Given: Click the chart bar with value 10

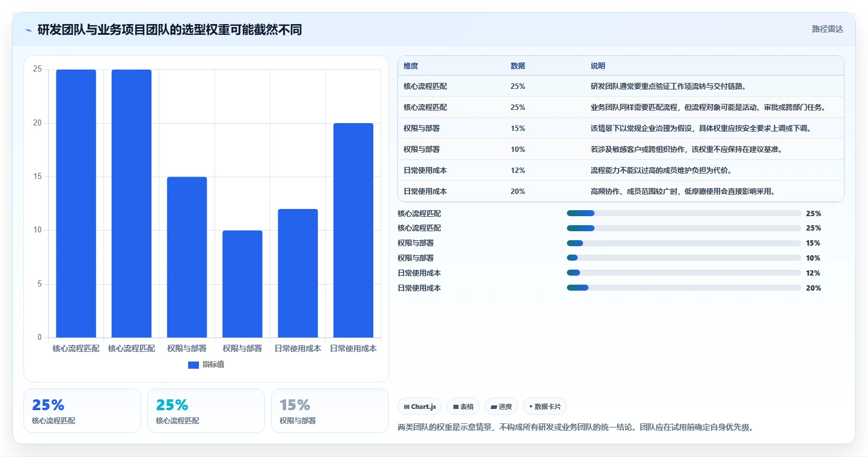Looking at the screenshot, I should point(242,284).
